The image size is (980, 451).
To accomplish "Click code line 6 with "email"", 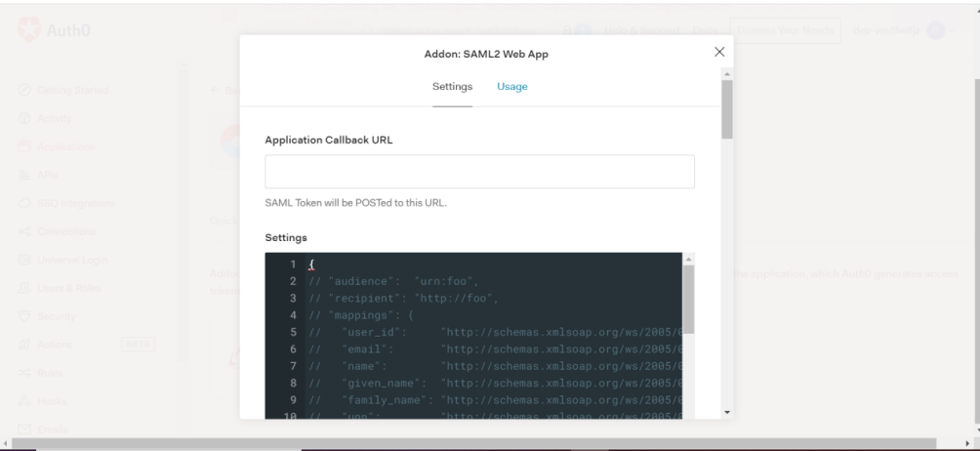I will pyautogui.click(x=495, y=348).
